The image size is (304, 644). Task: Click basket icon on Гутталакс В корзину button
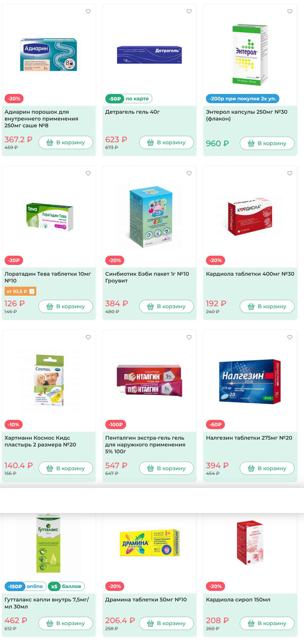50,624
